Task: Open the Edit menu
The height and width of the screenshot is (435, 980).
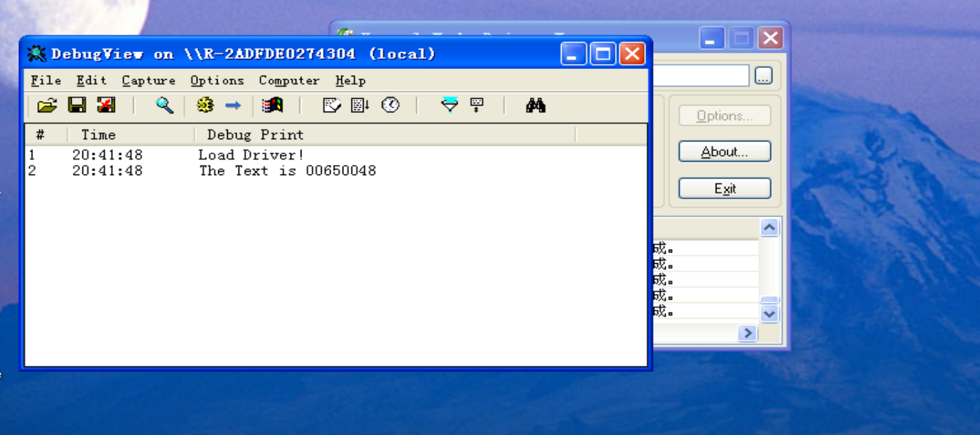Action: 91,81
